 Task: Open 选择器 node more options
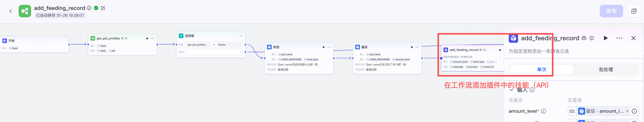click(x=241, y=36)
